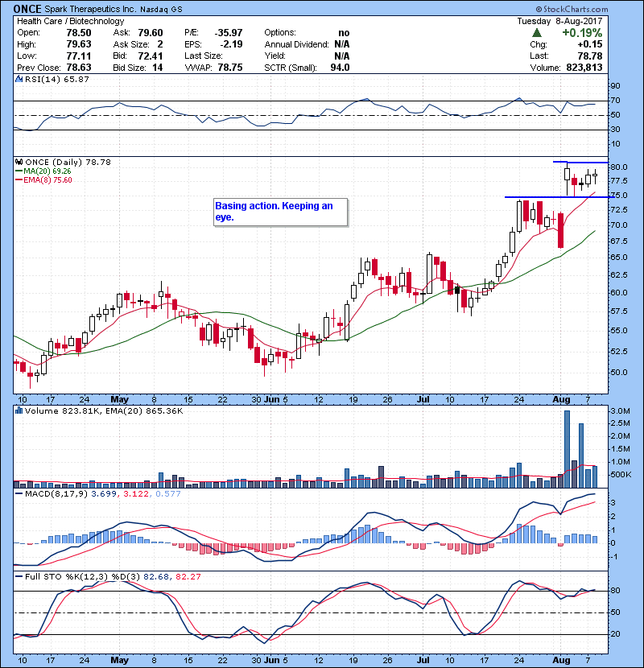
Task: Select the Low value 77.11
Action: [79, 56]
